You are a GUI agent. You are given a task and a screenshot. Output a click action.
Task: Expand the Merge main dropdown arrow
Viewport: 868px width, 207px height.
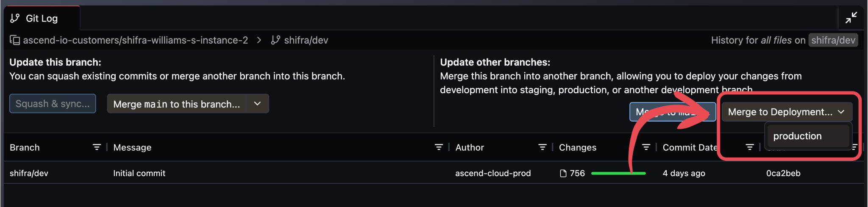point(257,104)
